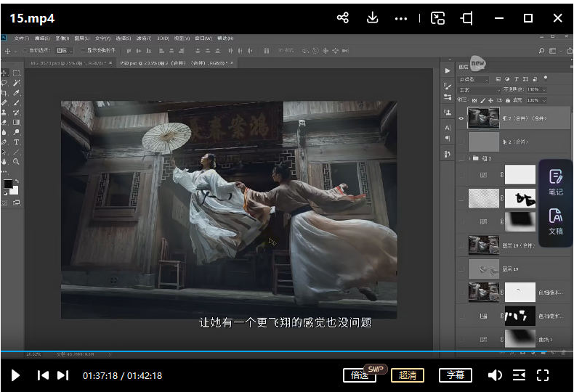Image resolution: width=574 pixels, height=392 pixels.
Task: Expand the 组 2 layer group arrow
Action: point(469,158)
